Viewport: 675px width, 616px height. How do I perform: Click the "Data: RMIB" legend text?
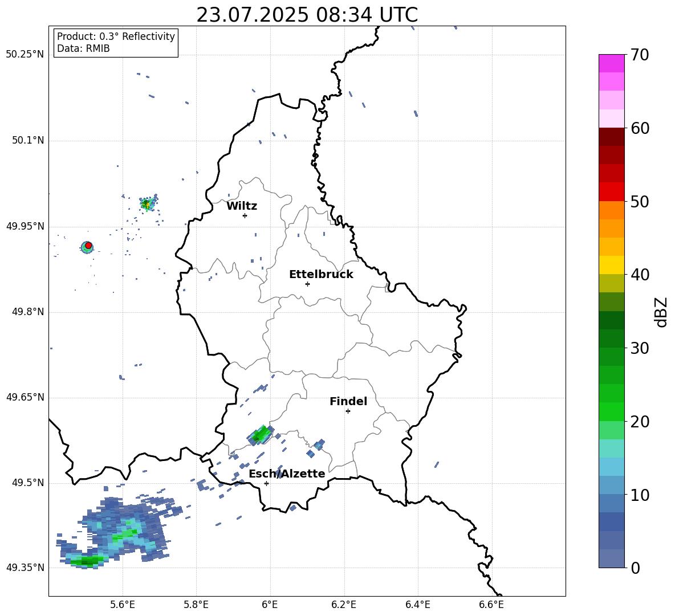coord(83,48)
